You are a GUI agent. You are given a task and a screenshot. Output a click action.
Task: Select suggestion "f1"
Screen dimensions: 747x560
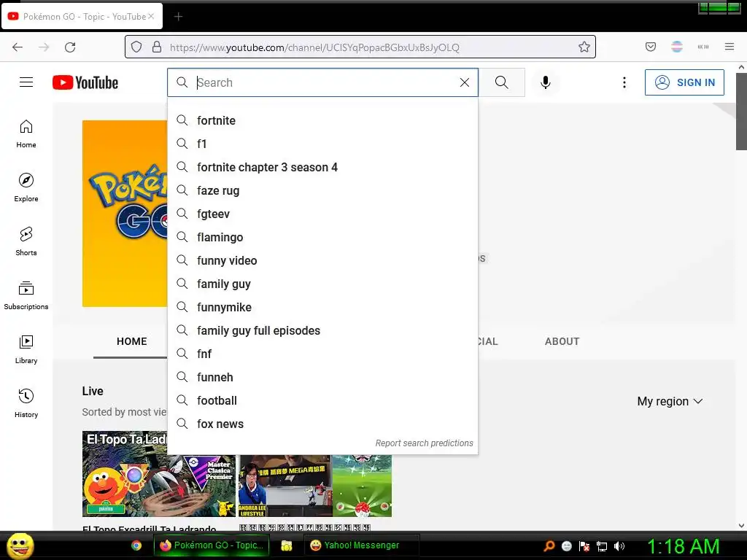[322, 144]
